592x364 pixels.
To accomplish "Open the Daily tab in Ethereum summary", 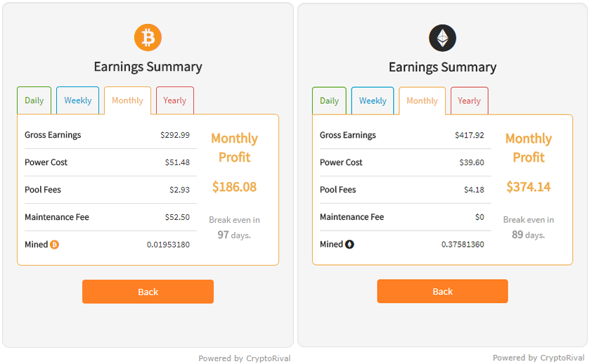I will click(x=329, y=100).
